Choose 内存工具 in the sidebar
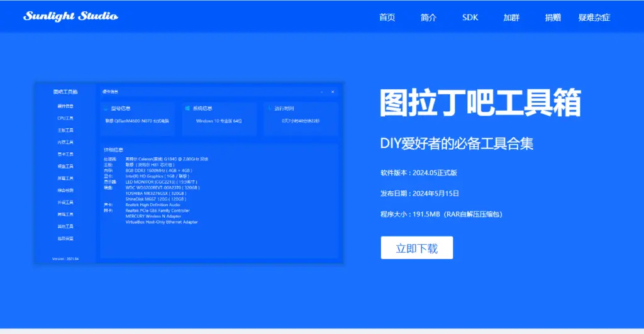The height and width of the screenshot is (334, 644). (65, 142)
